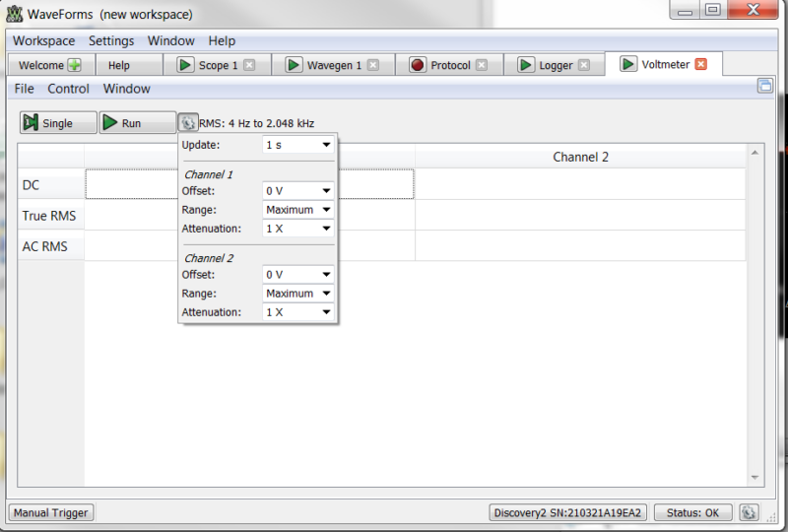Click the scrollbar up arrow
This screenshot has width=788, height=532.
pyautogui.click(x=755, y=153)
